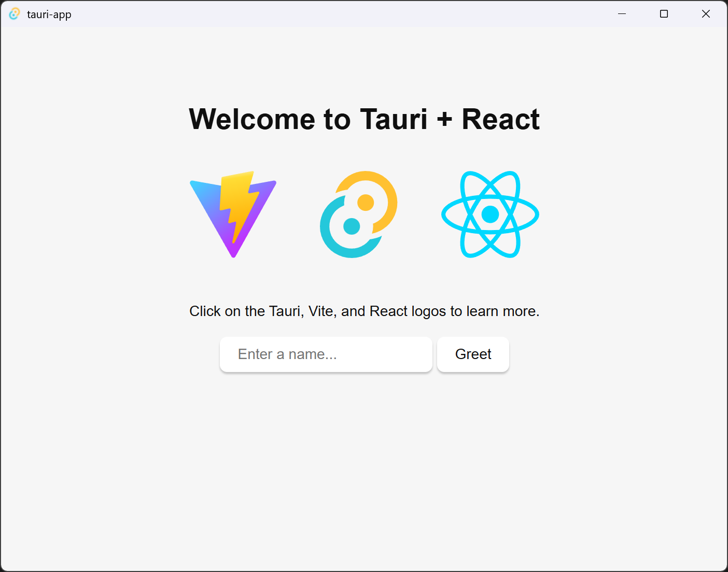Click the learn more instruction text

363,311
